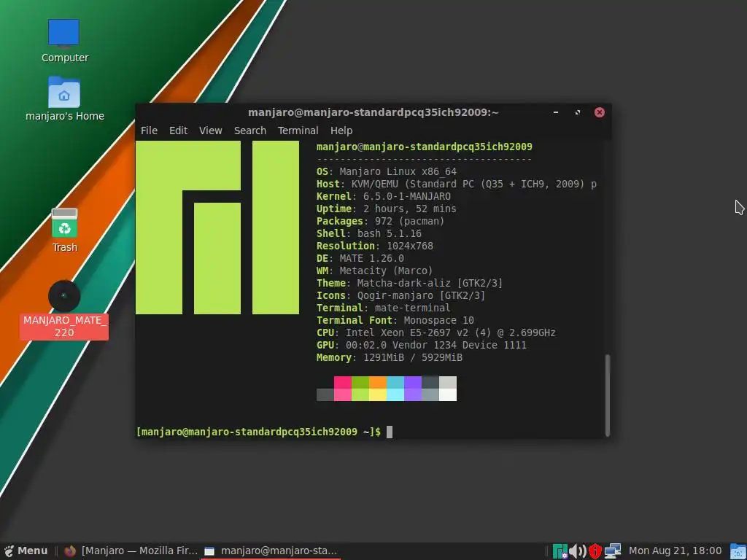
Task: Open the volume control tray icon
Action: click(x=578, y=551)
